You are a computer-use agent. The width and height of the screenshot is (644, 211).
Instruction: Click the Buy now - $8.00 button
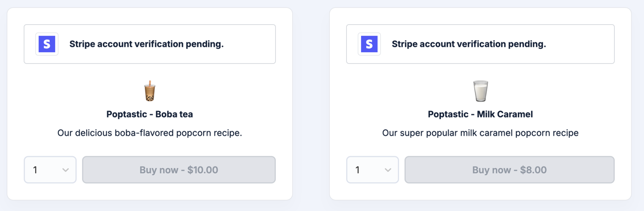pos(509,170)
